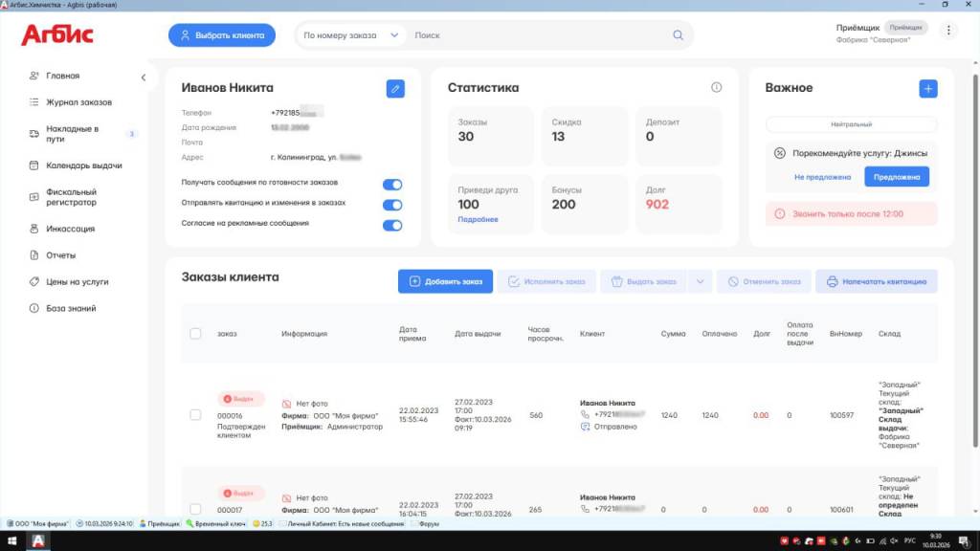Add an important note with the plus icon

[x=927, y=88]
